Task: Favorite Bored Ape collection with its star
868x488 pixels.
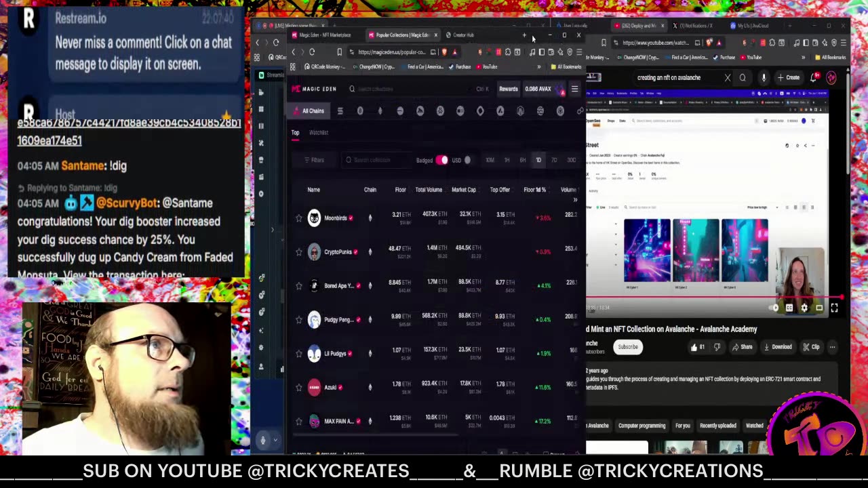Action: point(299,286)
